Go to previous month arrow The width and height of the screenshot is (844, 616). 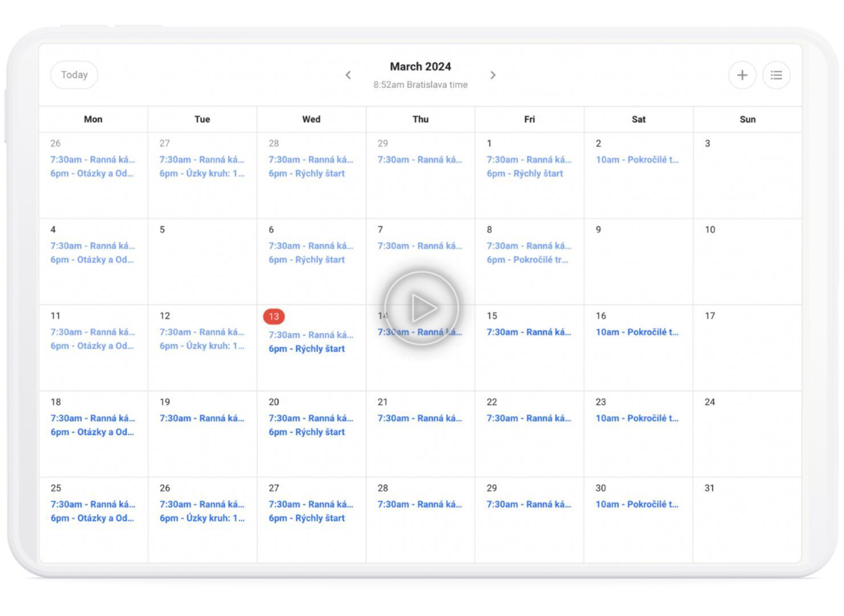tap(348, 75)
